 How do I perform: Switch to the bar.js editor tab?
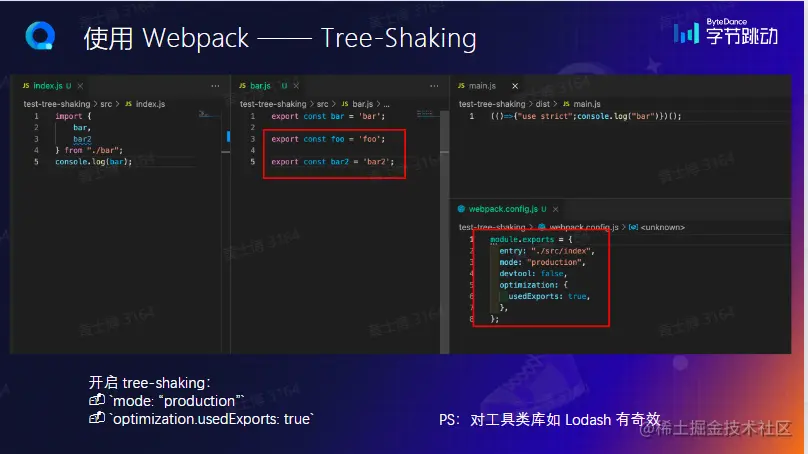click(x=261, y=86)
